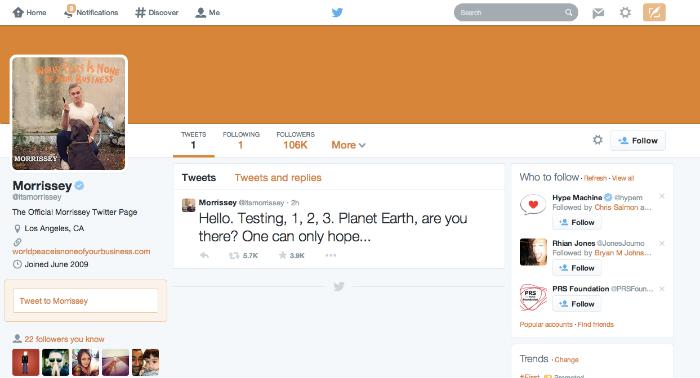The image size is (700, 378).
Task: Open the tweet's more options ellipsis
Action: [x=330, y=255]
